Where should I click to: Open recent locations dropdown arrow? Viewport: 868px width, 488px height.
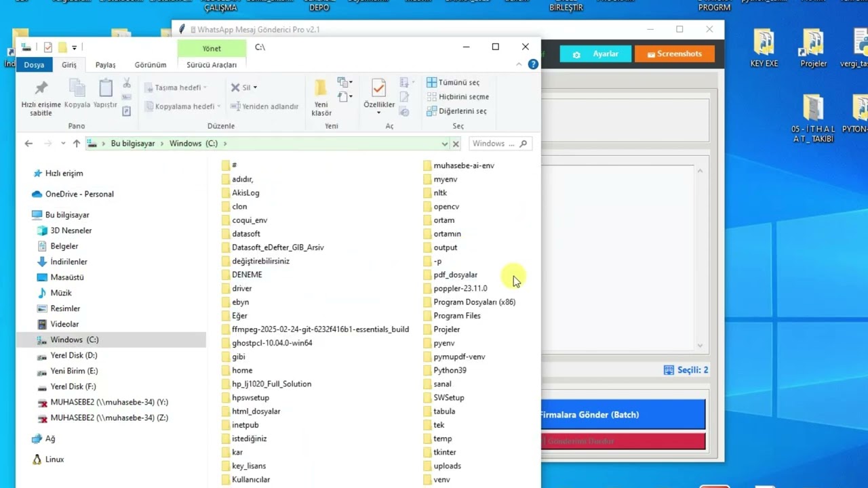(63, 144)
